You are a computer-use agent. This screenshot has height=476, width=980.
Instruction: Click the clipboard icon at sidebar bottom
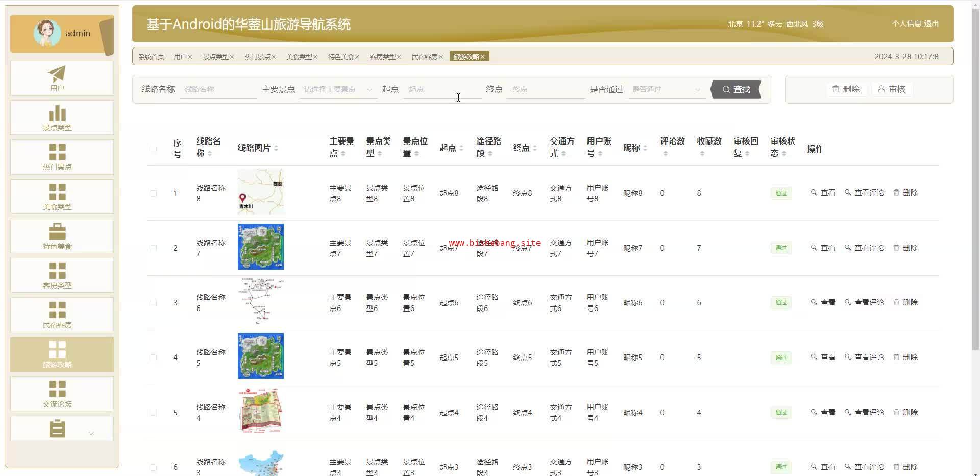(x=57, y=429)
